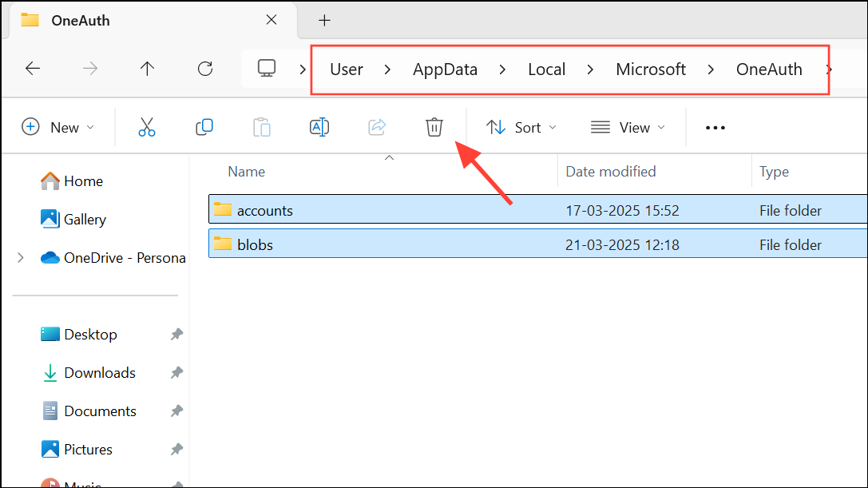Click date 21-03-2025 12:18
Image resolution: width=868 pixels, height=488 pixels.
pos(622,245)
